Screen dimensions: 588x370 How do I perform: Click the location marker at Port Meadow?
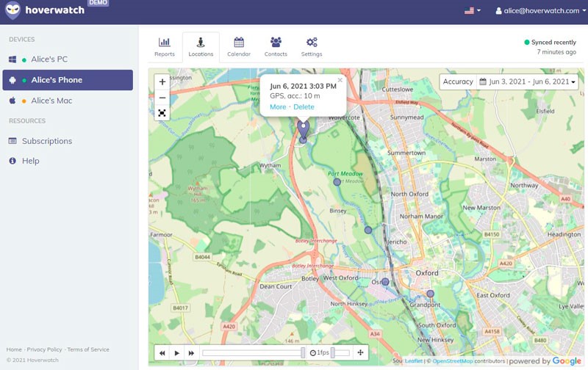tap(337, 182)
